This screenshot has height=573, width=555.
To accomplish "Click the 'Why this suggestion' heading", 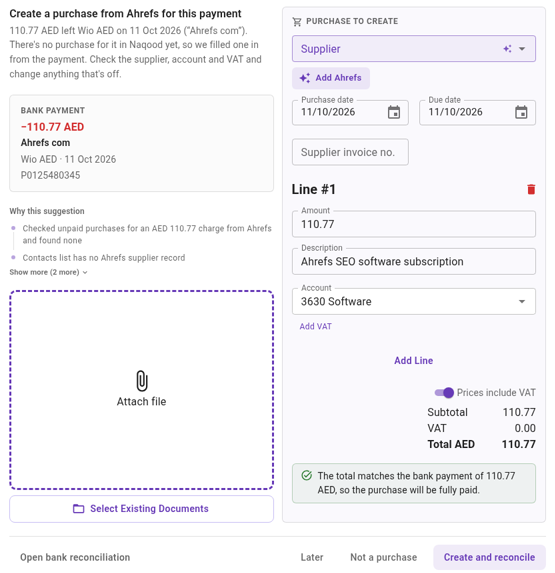I will [x=47, y=211].
